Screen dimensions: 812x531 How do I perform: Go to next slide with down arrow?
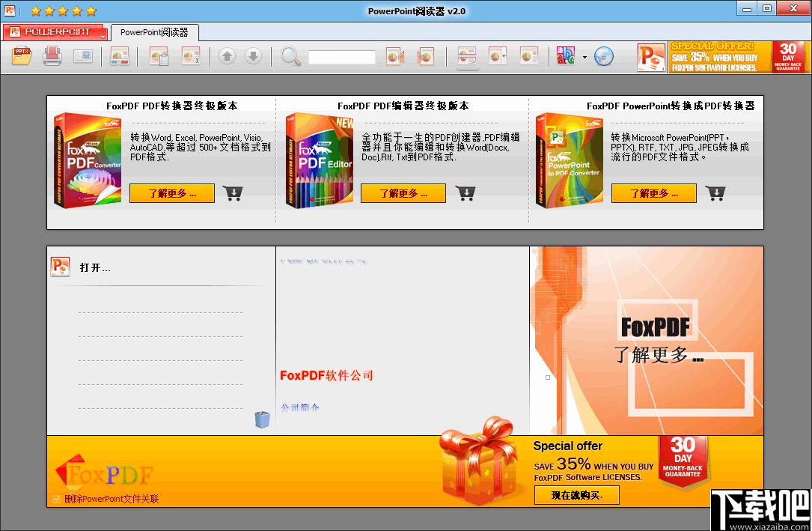pos(253,56)
